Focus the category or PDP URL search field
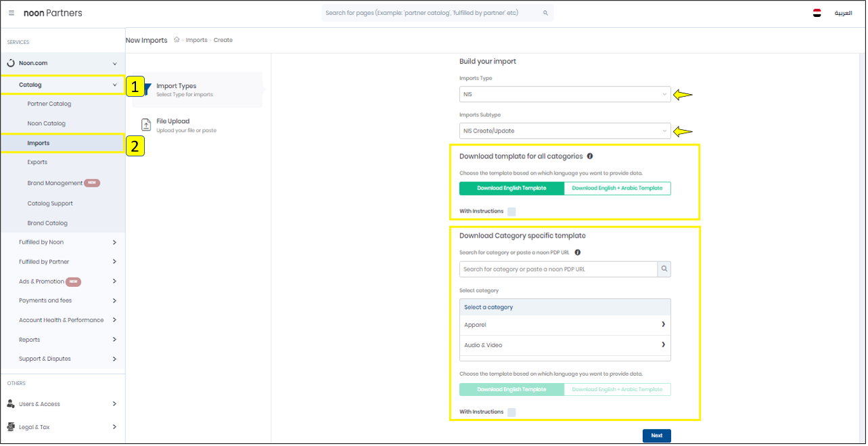868x446 pixels. pos(559,269)
